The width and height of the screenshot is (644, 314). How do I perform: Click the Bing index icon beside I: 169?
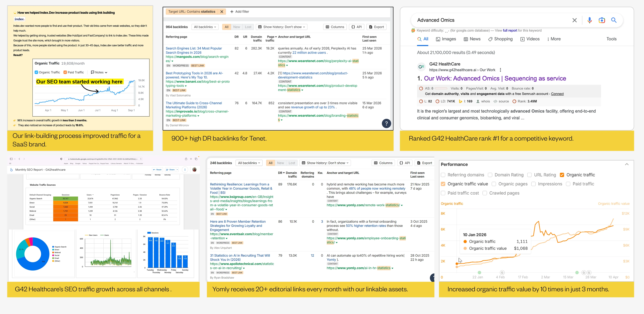tap(460, 101)
